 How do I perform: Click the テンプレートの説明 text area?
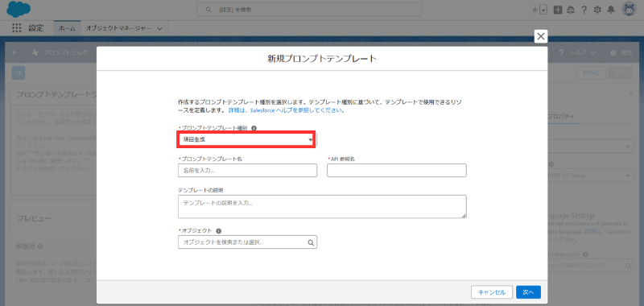click(x=322, y=206)
